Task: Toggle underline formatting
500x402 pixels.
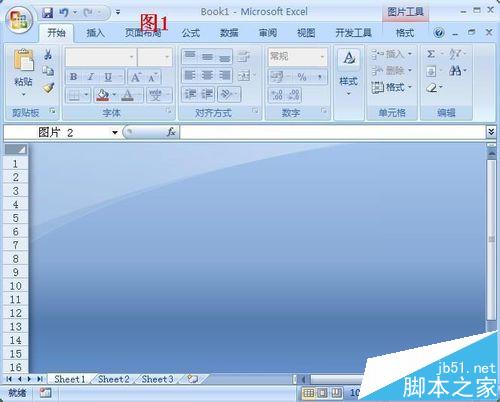Action: click(108, 77)
